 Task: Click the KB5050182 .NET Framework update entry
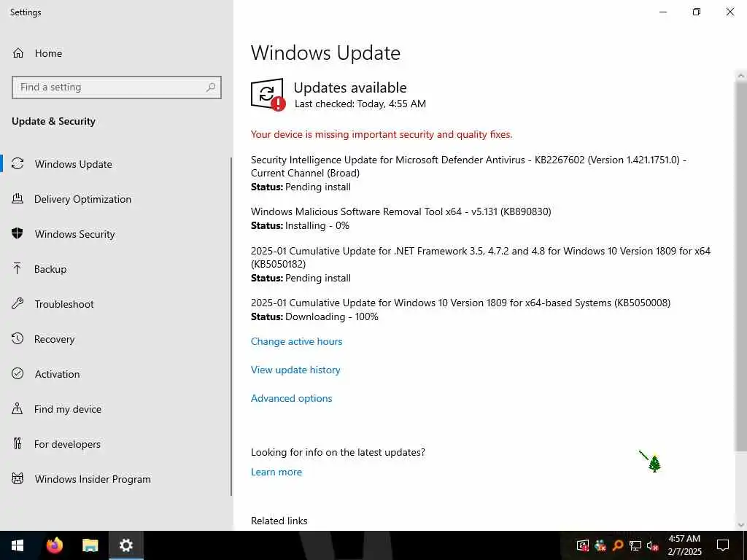tap(481, 264)
